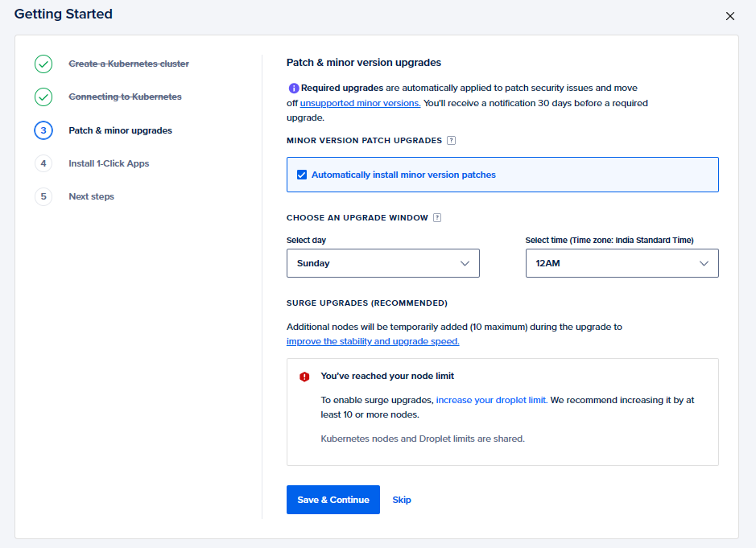Click the step 4 circle icon

(43, 163)
